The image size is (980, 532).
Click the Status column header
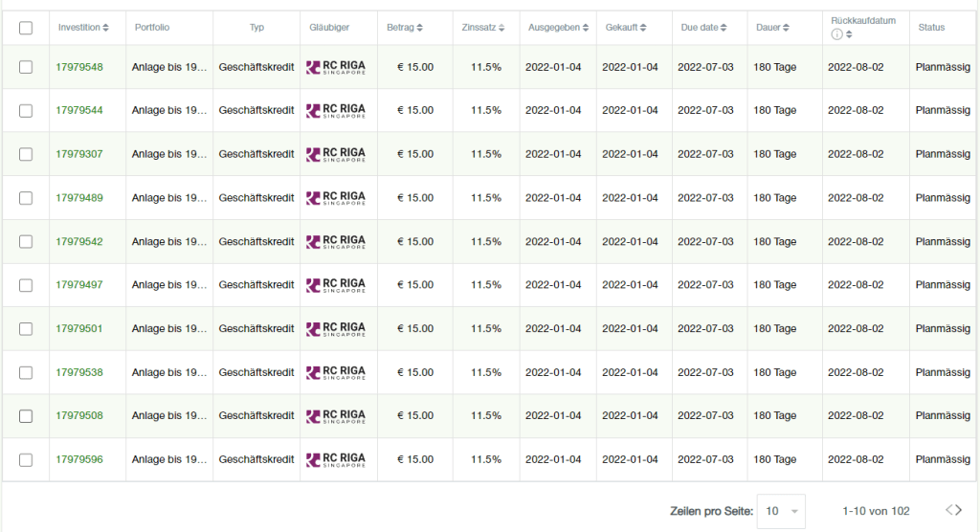pos(931,28)
